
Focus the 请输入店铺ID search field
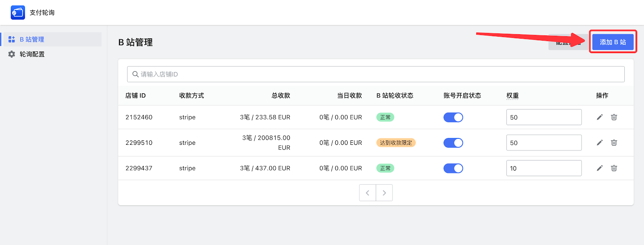click(x=378, y=74)
